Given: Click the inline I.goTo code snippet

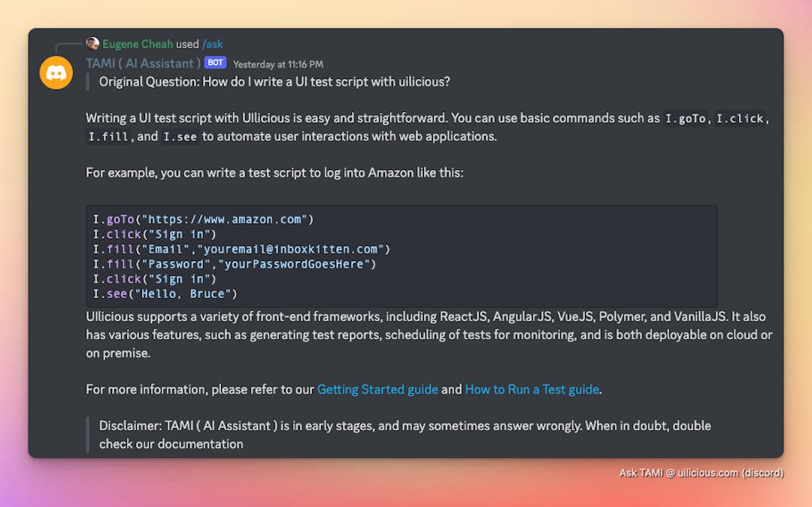Looking at the screenshot, I should 686,119.
